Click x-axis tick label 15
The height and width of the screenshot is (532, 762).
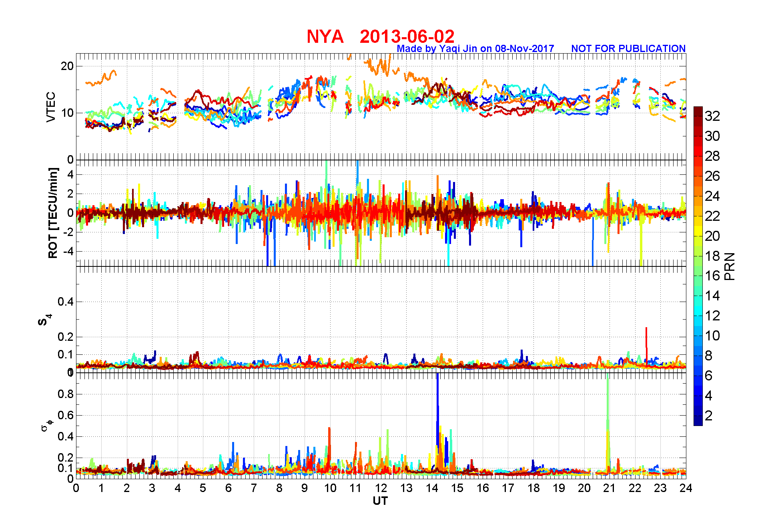point(457,488)
